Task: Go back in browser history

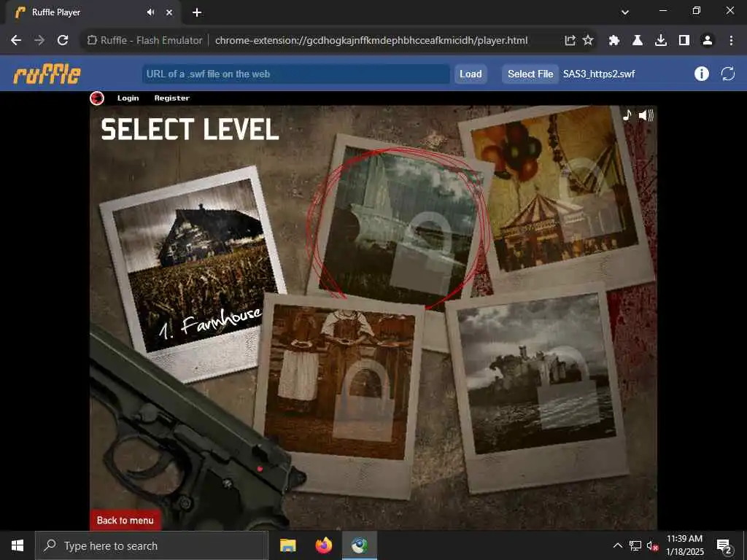Action: click(16, 41)
